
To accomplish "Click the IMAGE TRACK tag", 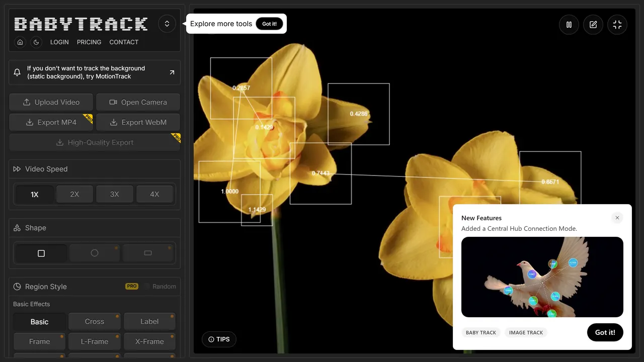I will (526, 332).
